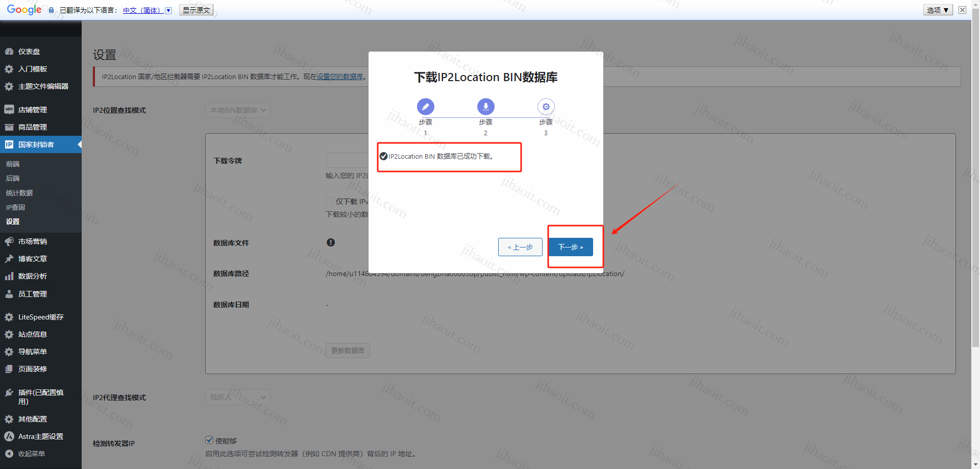The height and width of the screenshot is (469, 980).
Task: Toggle the 使能够 checkbox
Action: click(209, 440)
